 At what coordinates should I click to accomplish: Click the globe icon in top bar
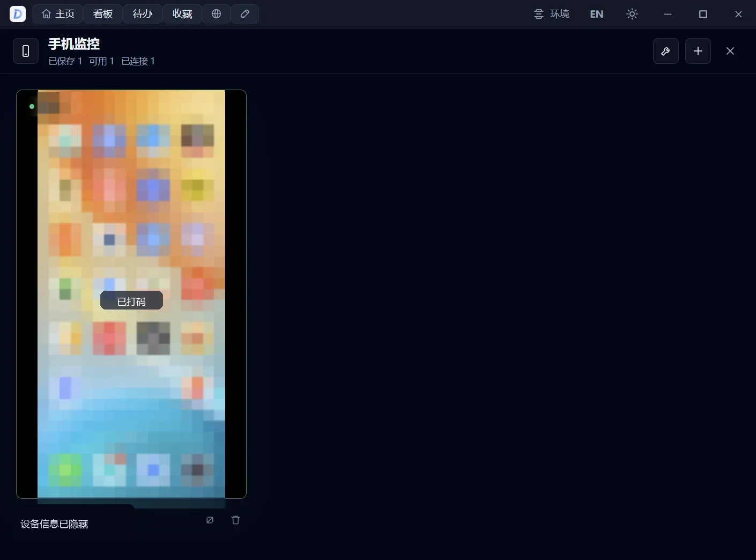pos(217,14)
